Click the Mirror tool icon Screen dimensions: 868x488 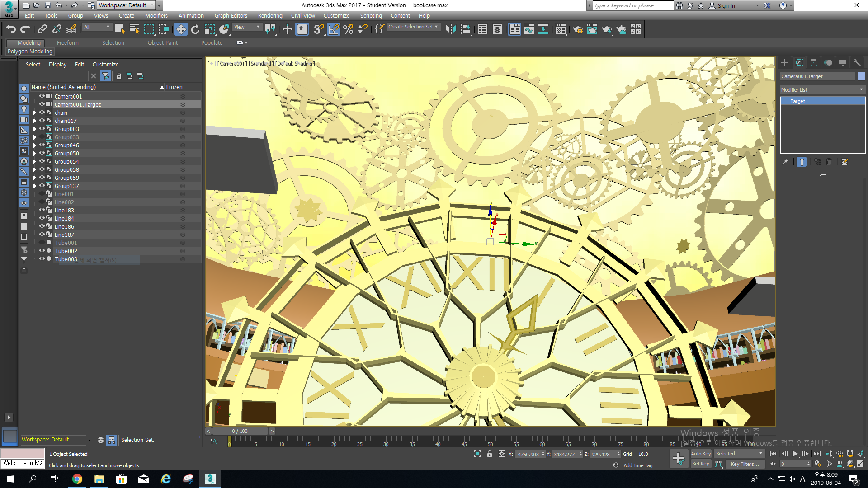451,29
